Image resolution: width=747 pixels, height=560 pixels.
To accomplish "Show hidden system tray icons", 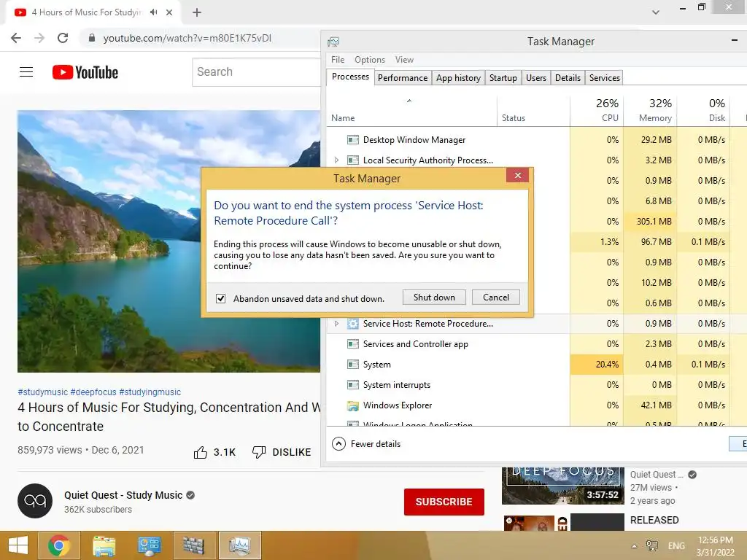I will (x=634, y=545).
